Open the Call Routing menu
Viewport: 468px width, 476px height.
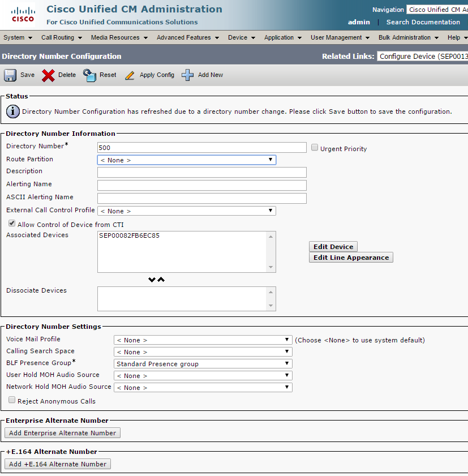61,38
